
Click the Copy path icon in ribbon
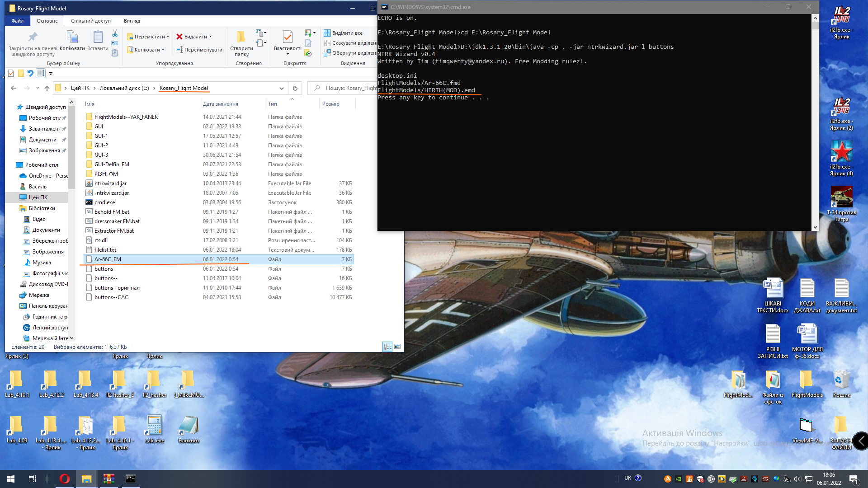pos(115,43)
